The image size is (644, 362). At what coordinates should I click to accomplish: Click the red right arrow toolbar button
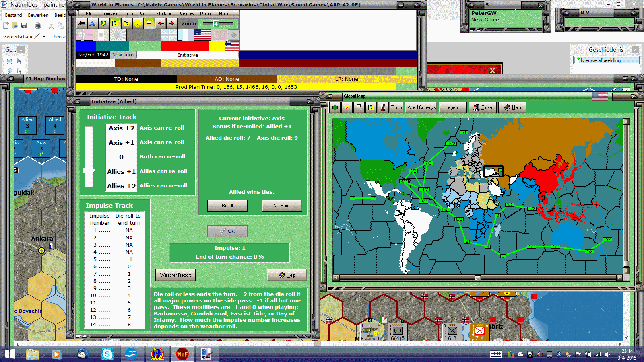click(171, 23)
